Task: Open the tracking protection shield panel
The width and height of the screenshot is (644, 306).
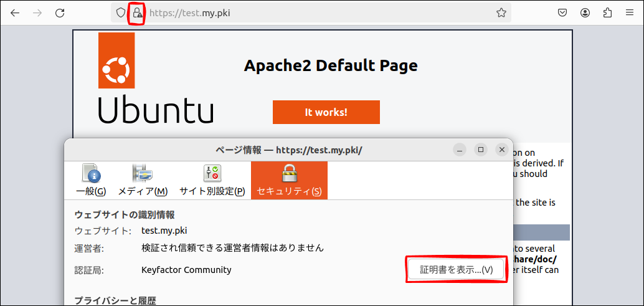Action: (121, 12)
